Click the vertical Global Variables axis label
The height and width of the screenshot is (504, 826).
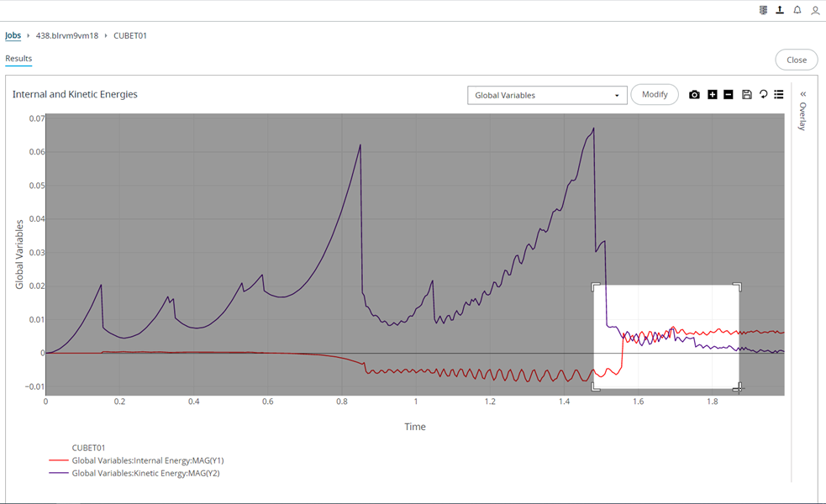pos(19,255)
